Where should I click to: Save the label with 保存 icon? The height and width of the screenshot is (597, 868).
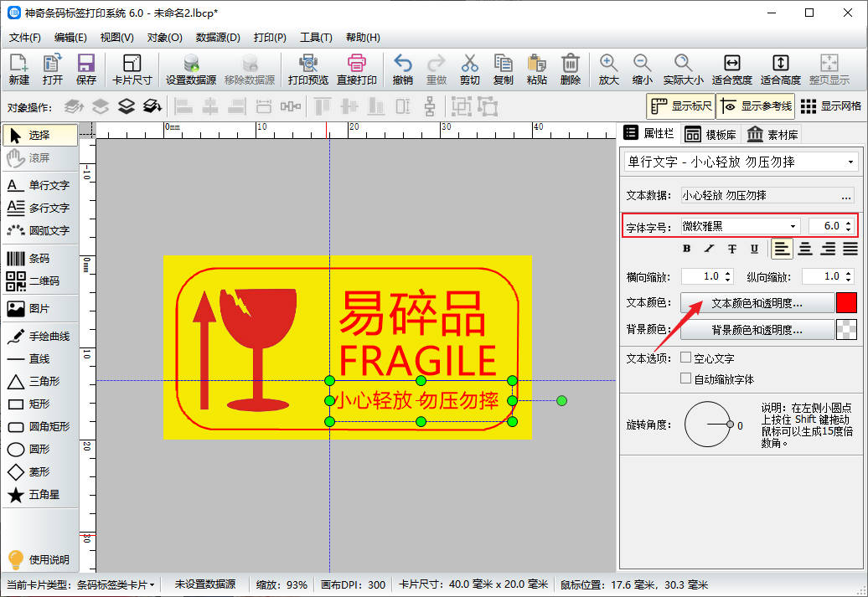[85, 69]
